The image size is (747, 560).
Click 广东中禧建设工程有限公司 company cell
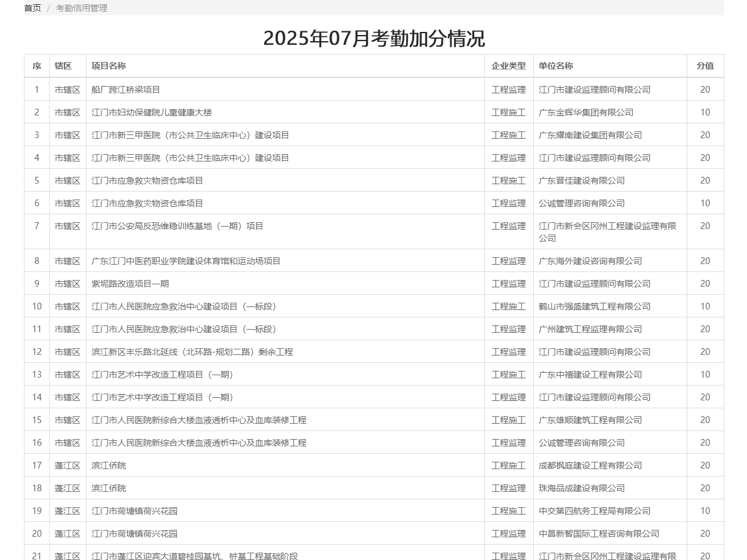click(590, 375)
